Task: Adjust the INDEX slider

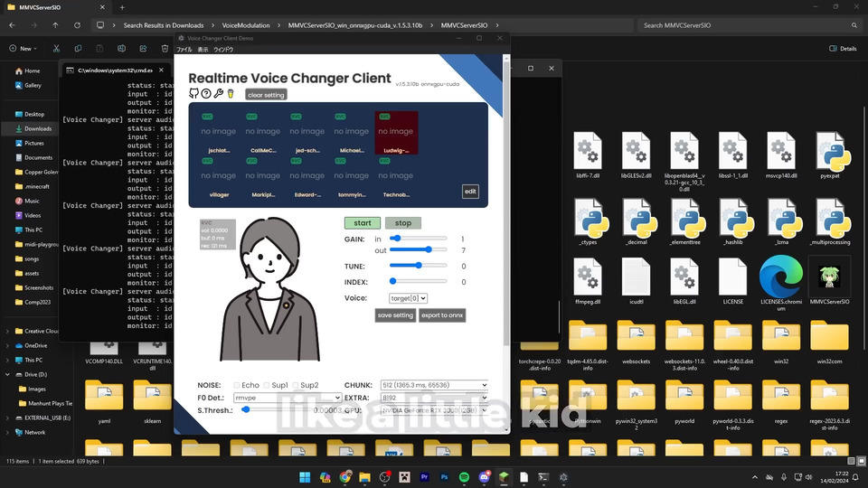Action: pyautogui.click(x=418, y=282)
